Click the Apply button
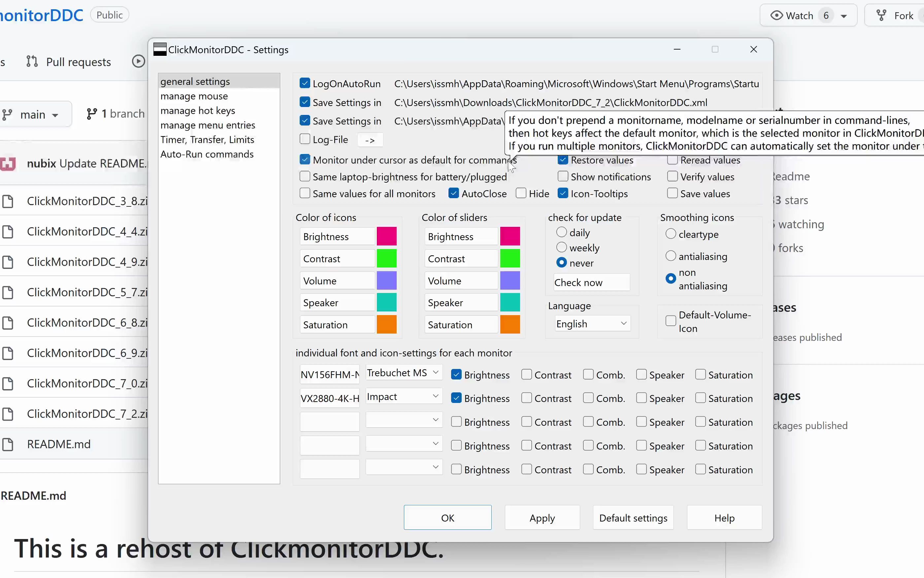Viewport: 924px width, 578px height. (542, 518)
